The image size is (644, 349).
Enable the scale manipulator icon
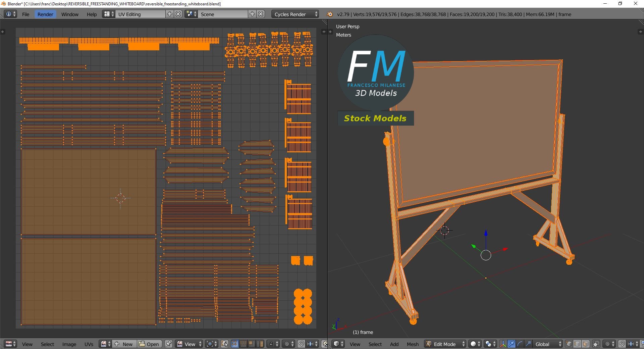point(528,344)
